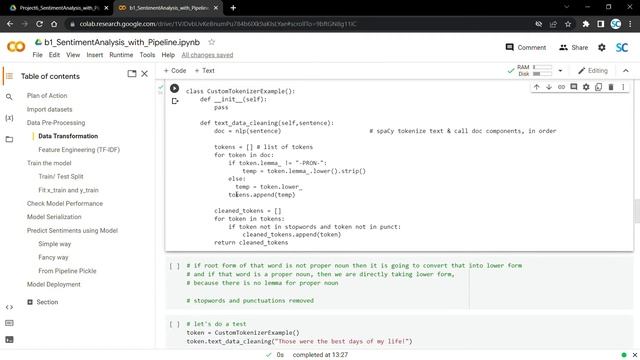Copy link to cell icon
640x360 pixels.
pyautogui.click(x=561, y=87)
